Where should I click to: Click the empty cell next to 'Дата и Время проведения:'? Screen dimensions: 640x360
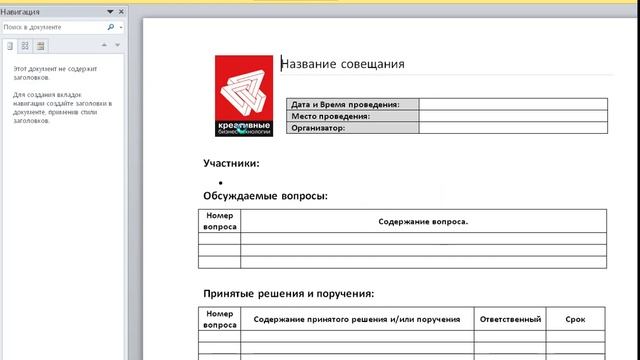tap(513, 104)
